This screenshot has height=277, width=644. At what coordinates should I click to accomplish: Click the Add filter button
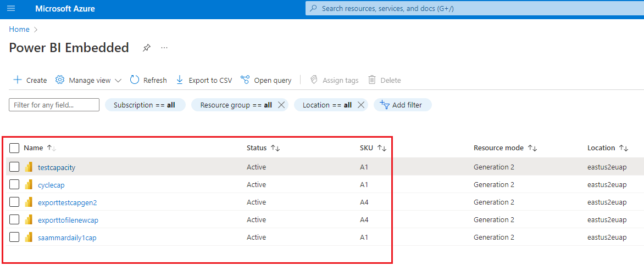(402, 105)
